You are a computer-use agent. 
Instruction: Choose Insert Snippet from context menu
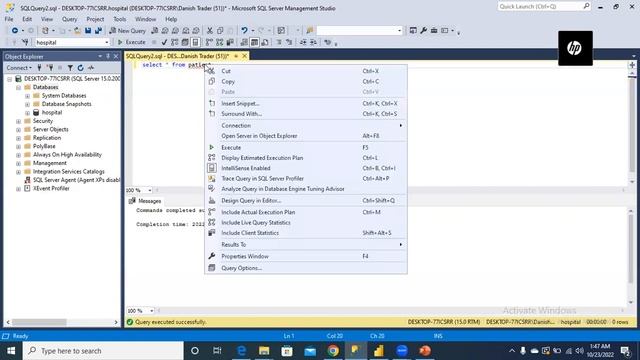click(x=306, y=104)
